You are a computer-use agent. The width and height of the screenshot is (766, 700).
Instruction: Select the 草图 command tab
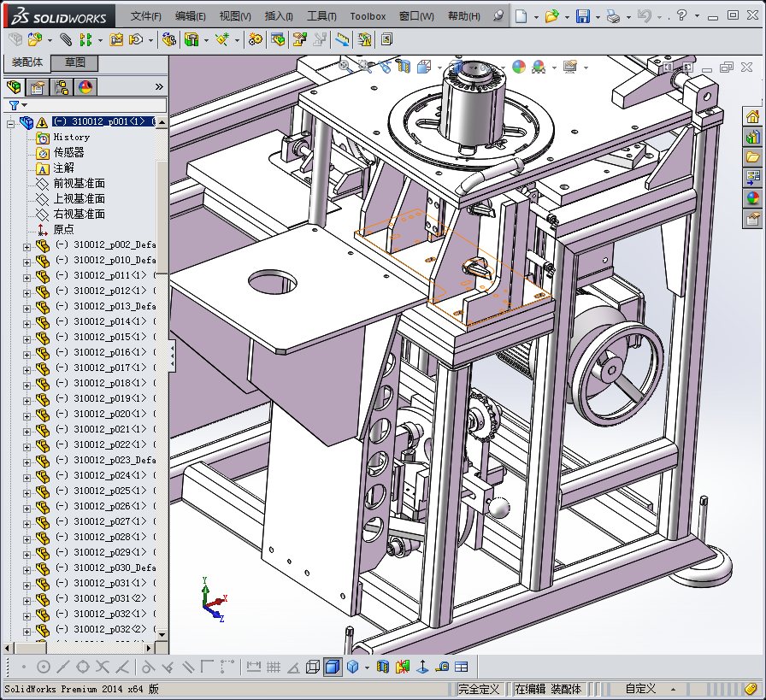75,62
